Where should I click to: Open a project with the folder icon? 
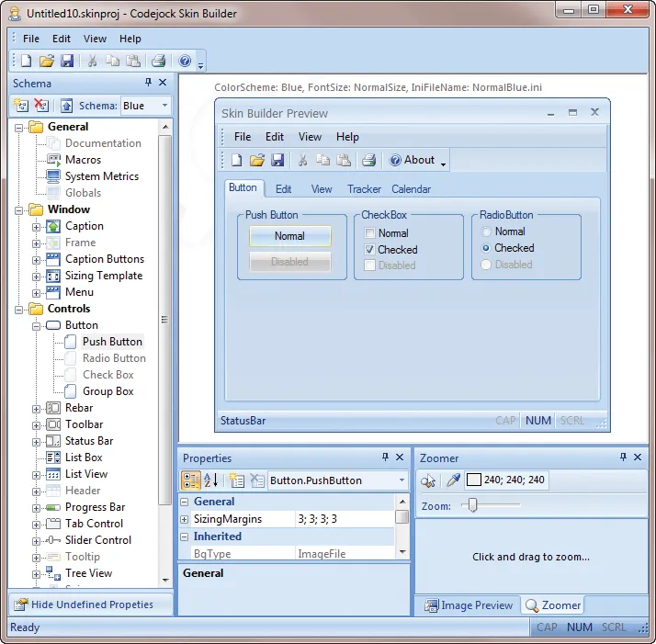coord(47,62)
